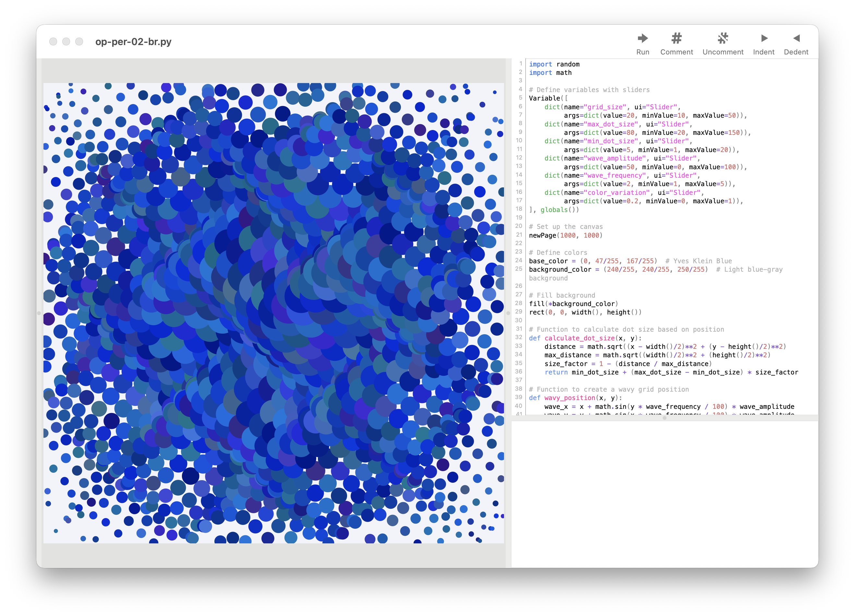The image size is (855, 616).
Task: Click the divider handle between canvas and code
Action: pyautogui.click(x=508, y=313)
